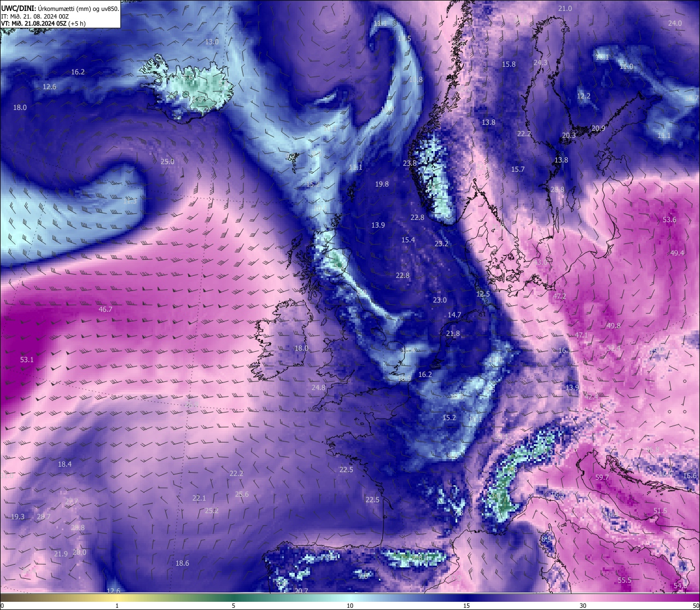This screenshot has width=700, height=610.
Task: Click the map value 23.2
Action: [441, 244]
